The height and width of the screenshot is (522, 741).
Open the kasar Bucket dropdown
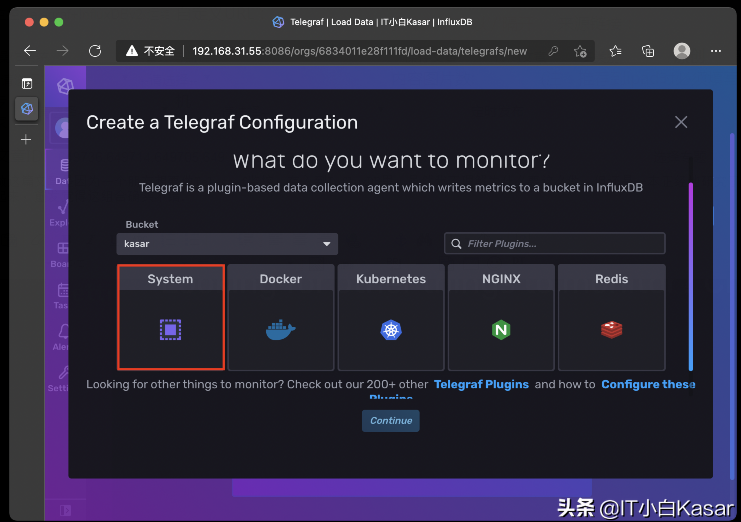[x=227, y=244]
